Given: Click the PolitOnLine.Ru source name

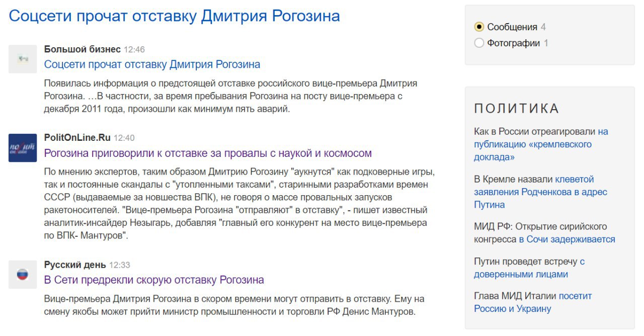Looking at the screenshot, I should point(77,138).
